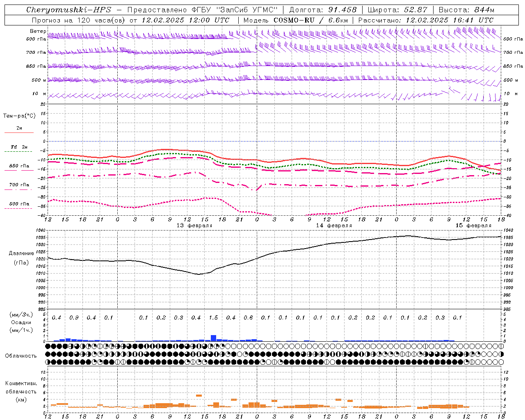
Task: Select the 14 февраля date label
Action: coord(334,226)
